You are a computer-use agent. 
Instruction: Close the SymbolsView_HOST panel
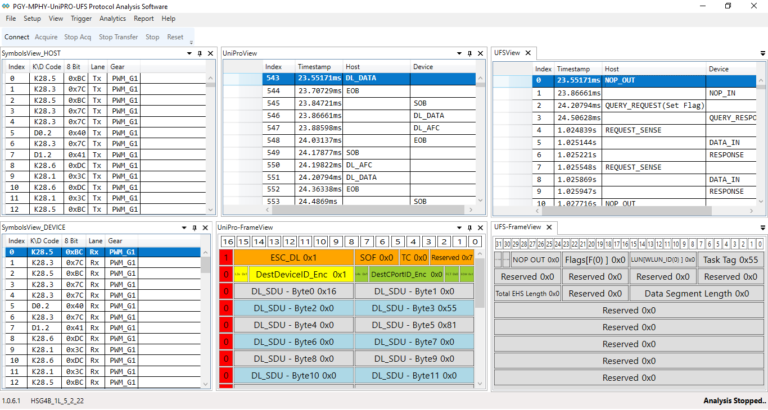coord(211,53)
